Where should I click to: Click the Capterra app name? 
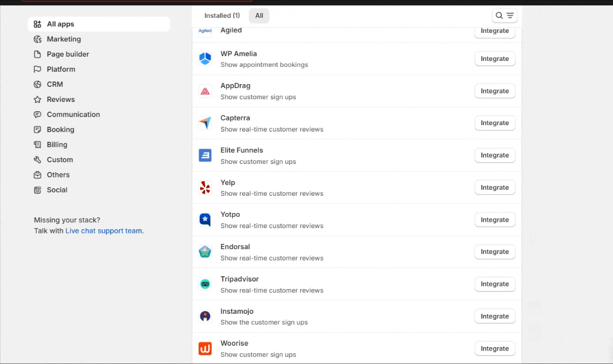click(x=235, y=118)
